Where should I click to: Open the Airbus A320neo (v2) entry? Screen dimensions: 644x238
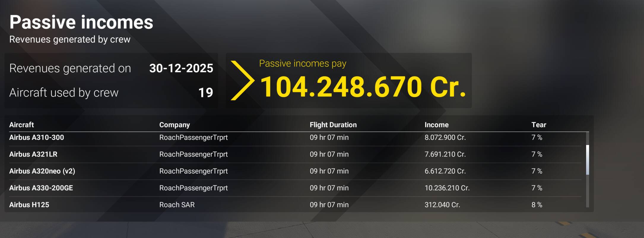click(x=42, y=171)
